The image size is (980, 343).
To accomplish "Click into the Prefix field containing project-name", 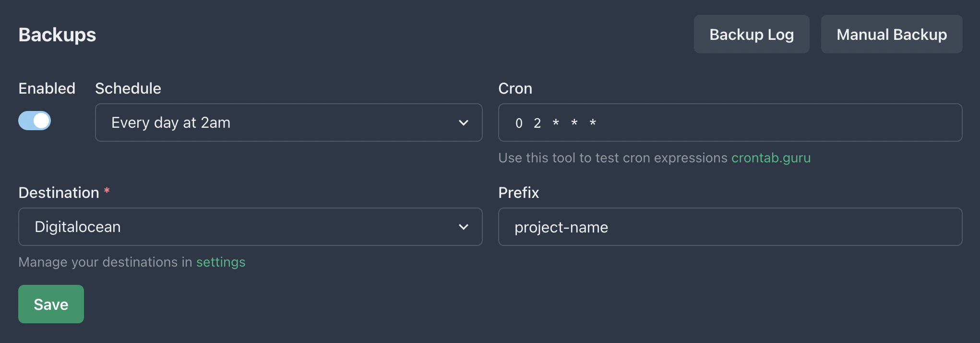I will pos(729,227).
